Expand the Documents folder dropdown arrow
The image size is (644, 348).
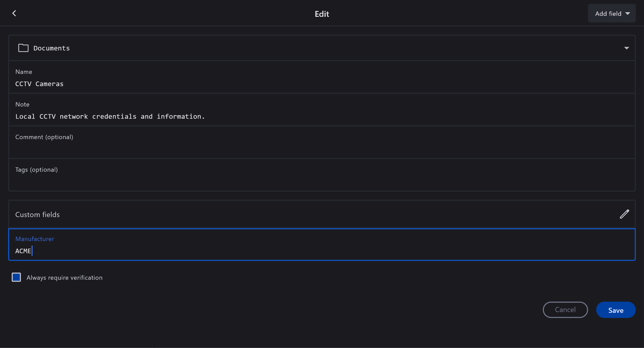626,48
